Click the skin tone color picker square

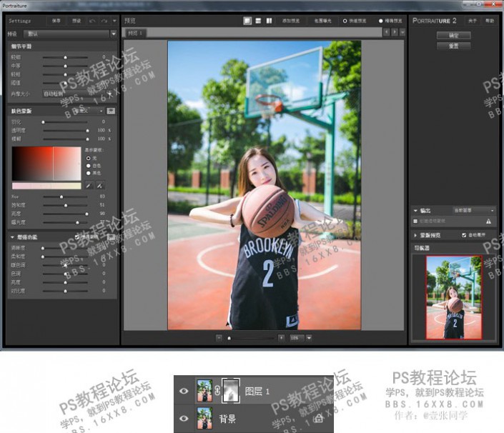[x=46, y=164]
